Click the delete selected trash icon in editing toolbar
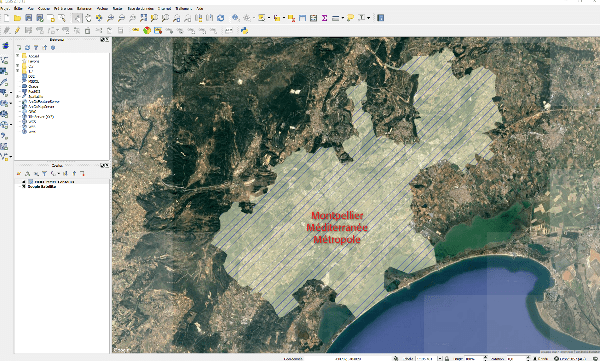 (x=88, y=31)
